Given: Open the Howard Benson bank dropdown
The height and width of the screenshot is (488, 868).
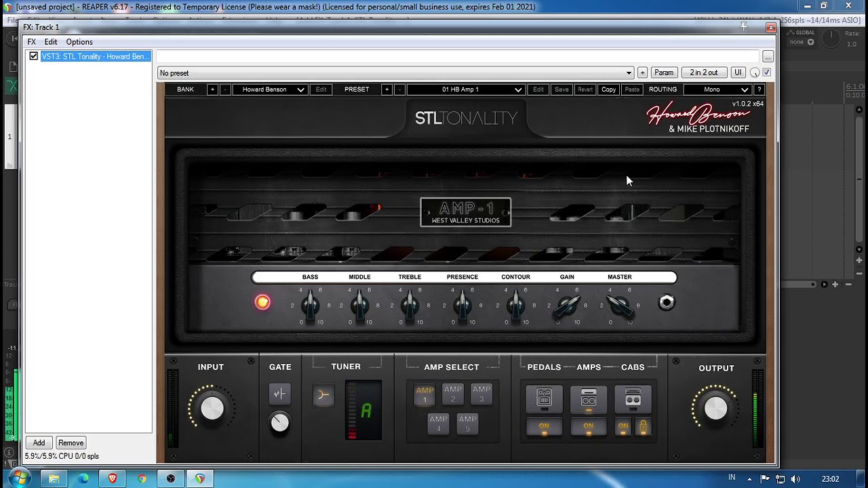Looking at the screenshot, I should (x=270, y=89).
